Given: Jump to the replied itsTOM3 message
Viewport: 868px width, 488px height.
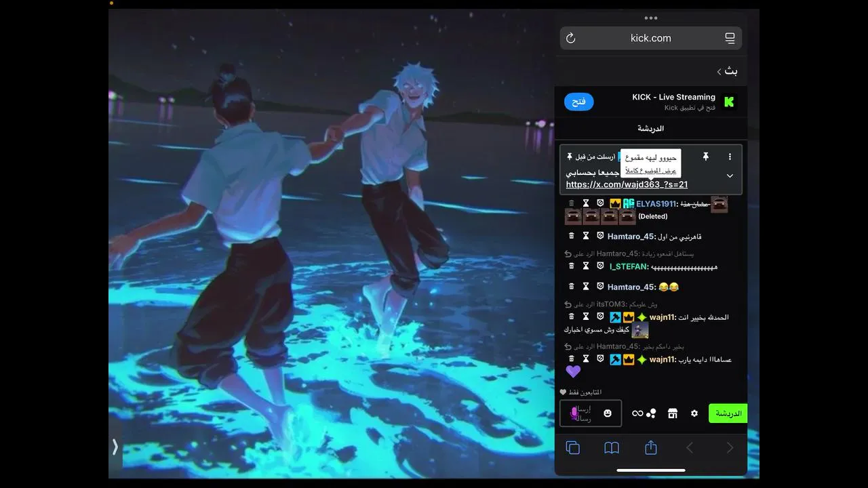Looking at the screenshot, I should pos(610,304).
